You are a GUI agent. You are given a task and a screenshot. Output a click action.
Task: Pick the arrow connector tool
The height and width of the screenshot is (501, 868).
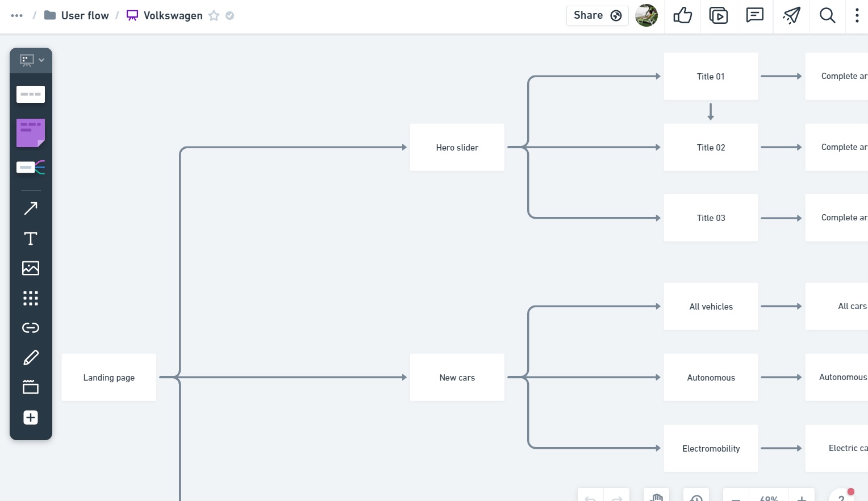tap(31, 208)
